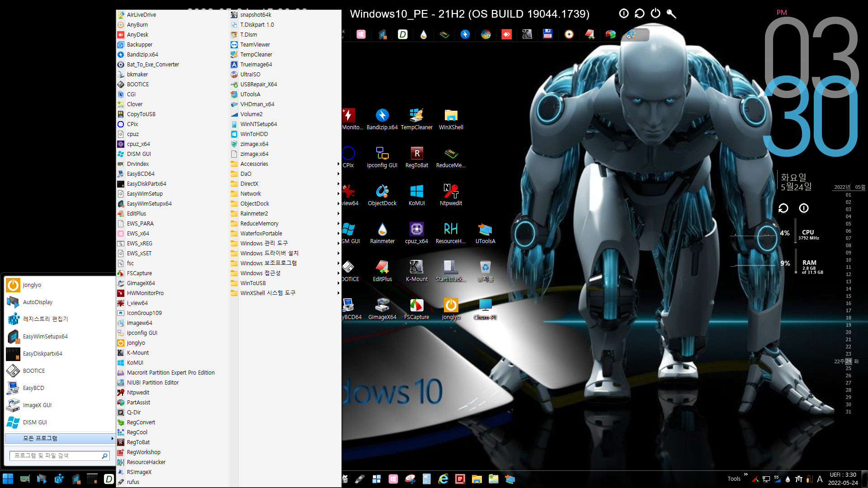Expand the WaterfoxPortable folder submenu
Viewport: 868px width, 488px height.
(x=285, y=234)
